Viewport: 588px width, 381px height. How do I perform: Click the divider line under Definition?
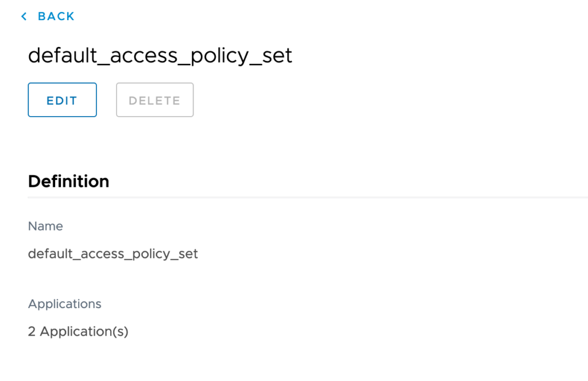[307, 198]
